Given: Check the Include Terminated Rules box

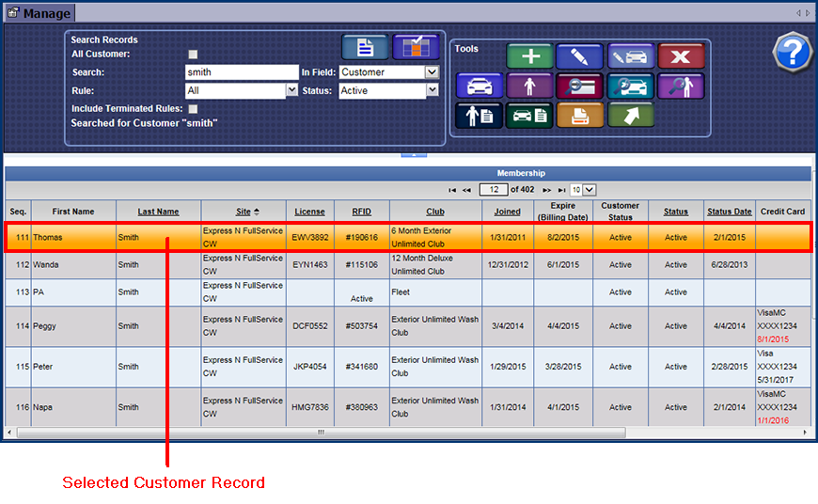Looking at the screenshot, I should [193, 109].
